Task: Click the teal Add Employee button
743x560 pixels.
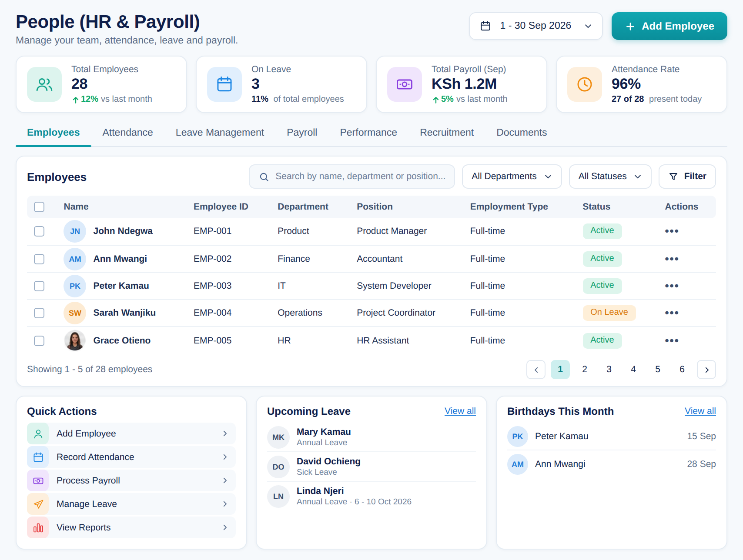Action: (x=669, y=26)
